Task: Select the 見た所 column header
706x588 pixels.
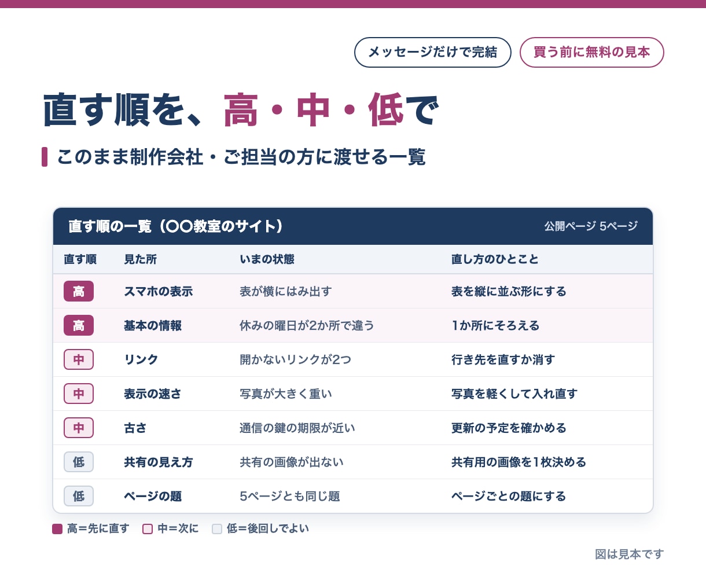Action: (140, 259)
